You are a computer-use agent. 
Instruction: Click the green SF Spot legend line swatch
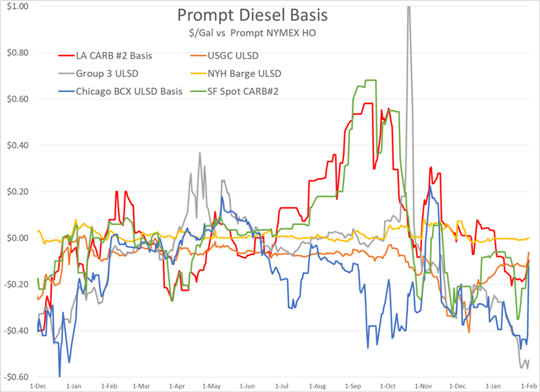198,91
